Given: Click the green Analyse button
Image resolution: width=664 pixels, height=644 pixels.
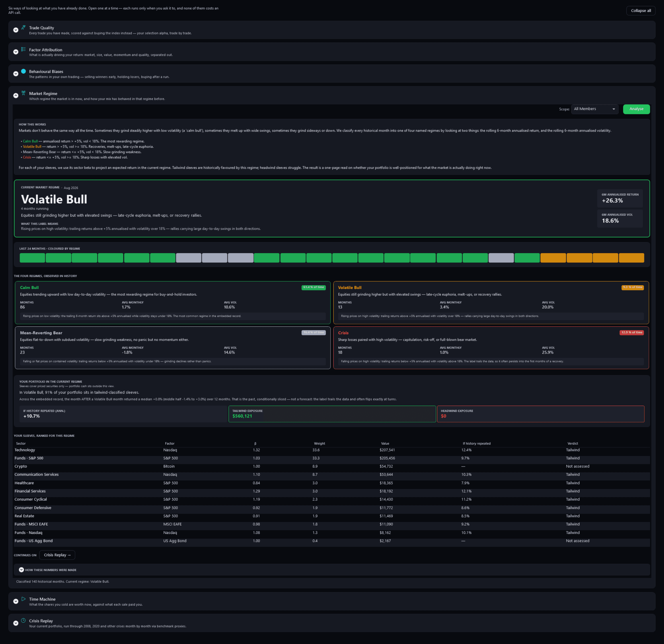Looking at the screenshot, I should (636, 109).
